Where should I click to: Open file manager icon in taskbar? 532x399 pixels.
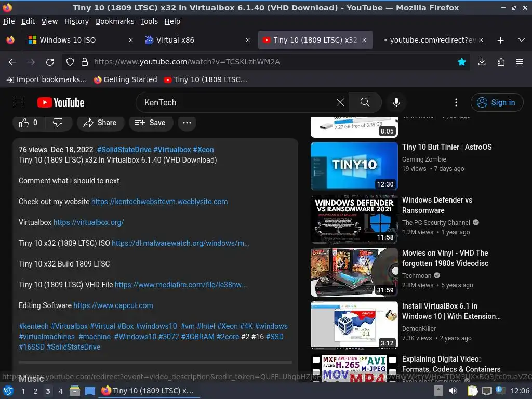pos(75,391)
